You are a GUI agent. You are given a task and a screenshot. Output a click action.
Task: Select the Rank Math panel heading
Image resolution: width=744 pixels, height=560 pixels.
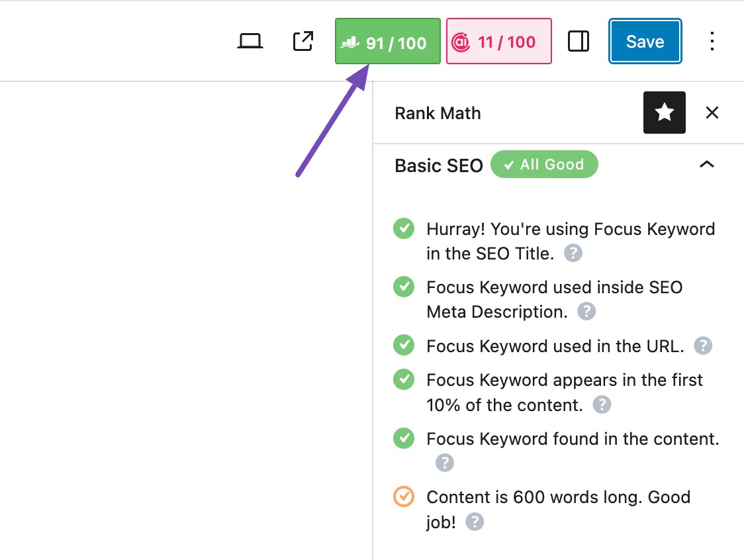click(x=438, y=113)
